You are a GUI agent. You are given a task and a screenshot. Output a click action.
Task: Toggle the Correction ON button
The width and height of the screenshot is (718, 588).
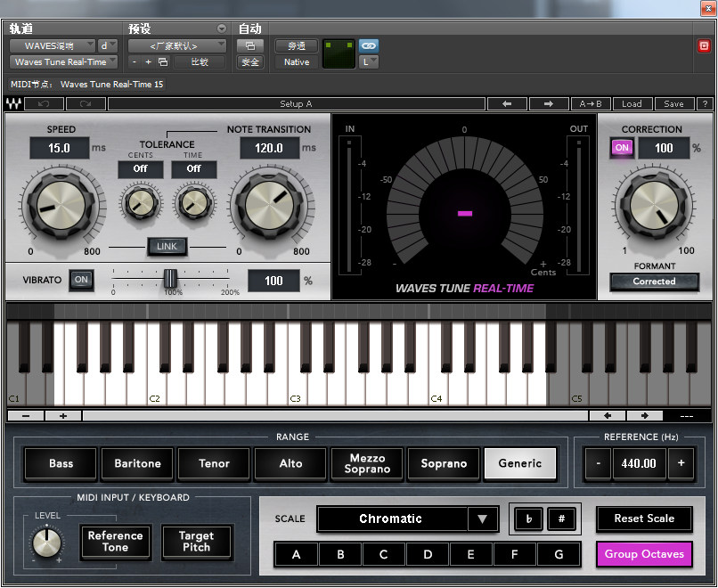622,148
